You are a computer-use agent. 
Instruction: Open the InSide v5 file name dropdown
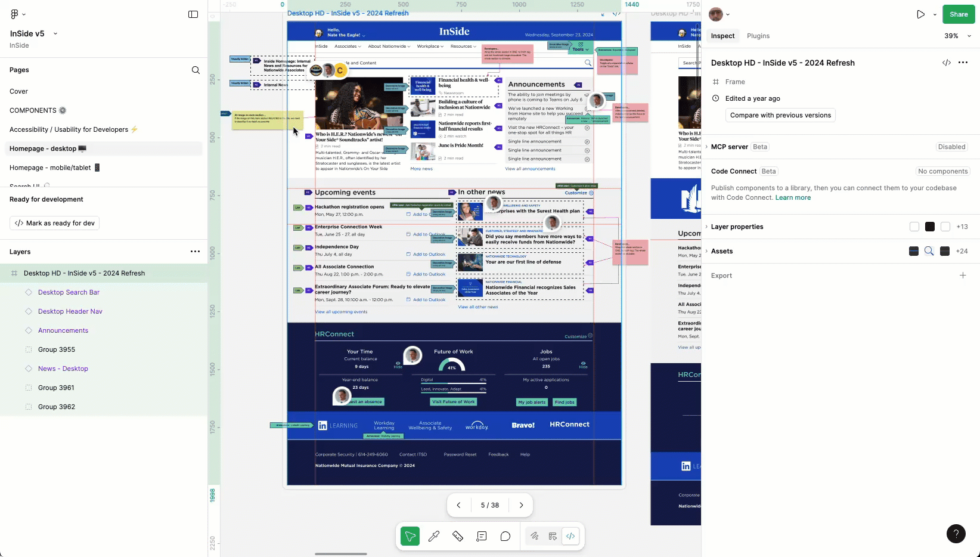pyautogui.click(x=55, y=33)
